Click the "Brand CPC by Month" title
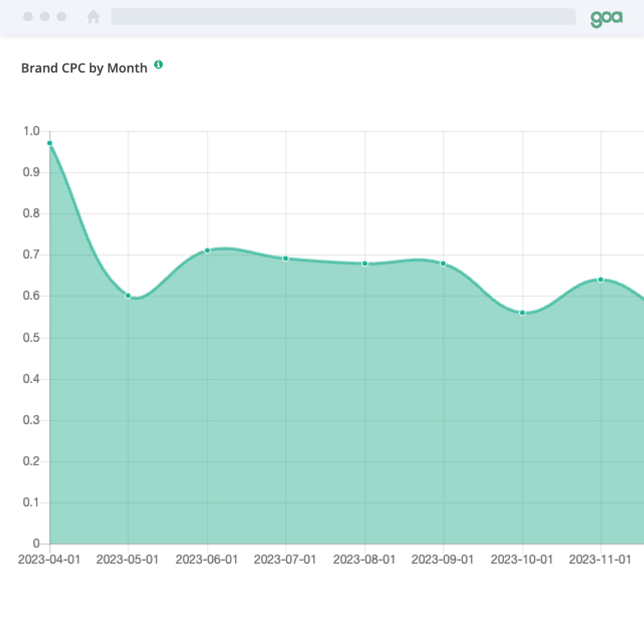This screenshot has height=644, width=644. click(x=84, y=68)
